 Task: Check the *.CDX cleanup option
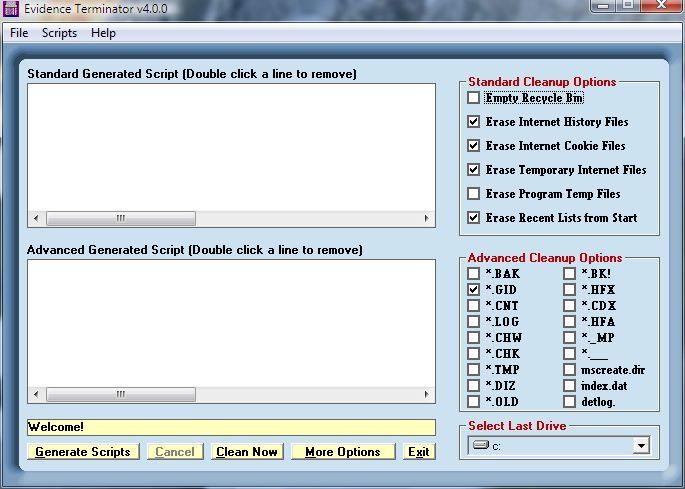tap(569, 305)
